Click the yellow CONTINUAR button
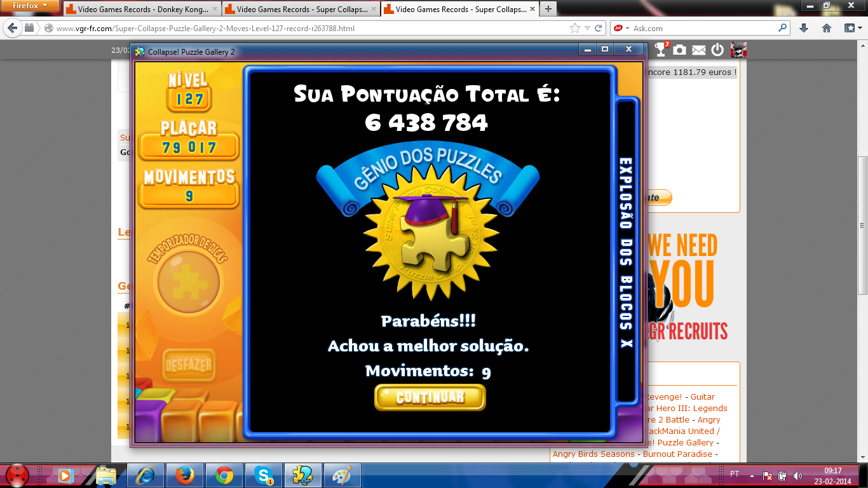This screenshot has height=488, width=868. pos(430,398)
